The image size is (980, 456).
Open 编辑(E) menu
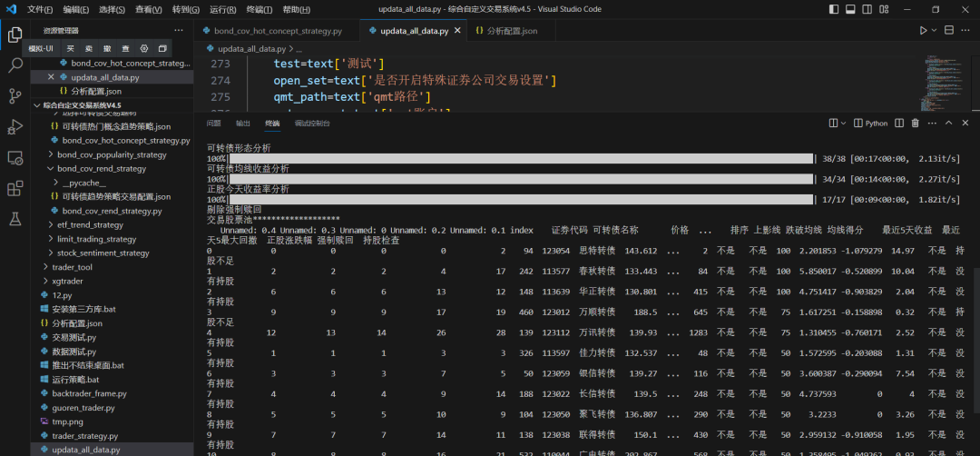[75, 9]
